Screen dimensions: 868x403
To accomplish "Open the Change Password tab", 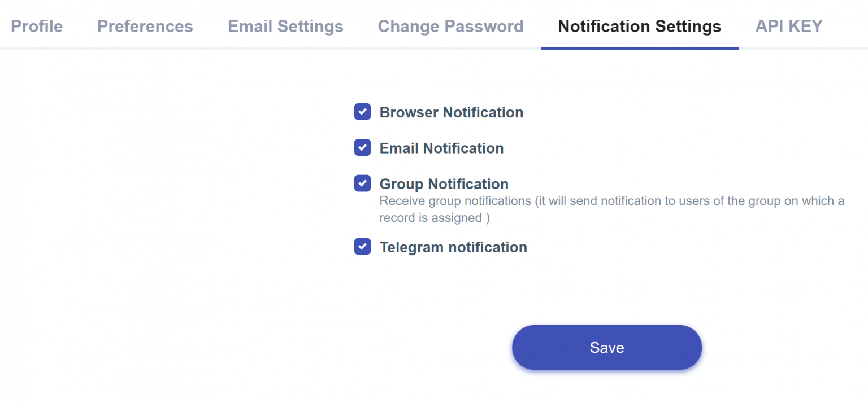I will point(450,27).
